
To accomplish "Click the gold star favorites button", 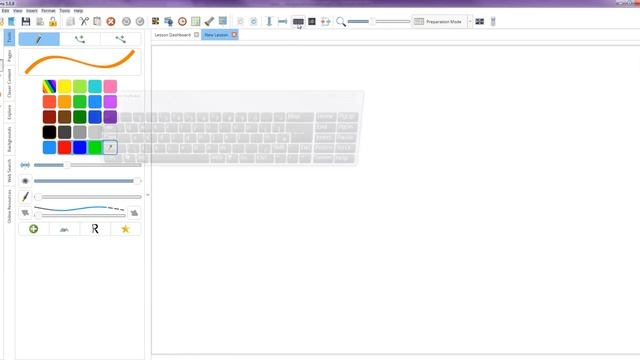I will click(125, 229).
